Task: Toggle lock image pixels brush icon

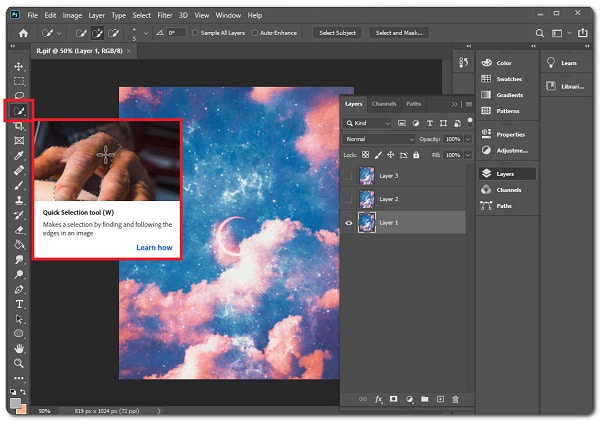Action: point(378,155)
